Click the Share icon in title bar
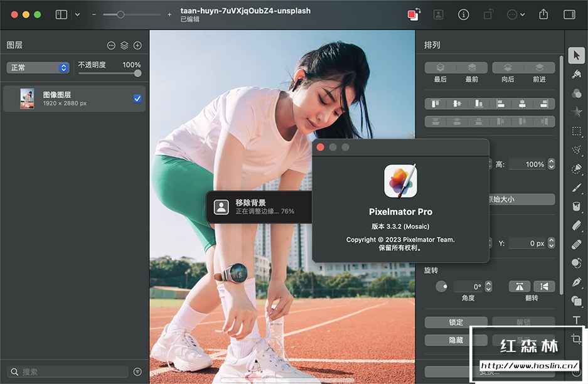This screenshot has height=384, width=588. point(543,14)
